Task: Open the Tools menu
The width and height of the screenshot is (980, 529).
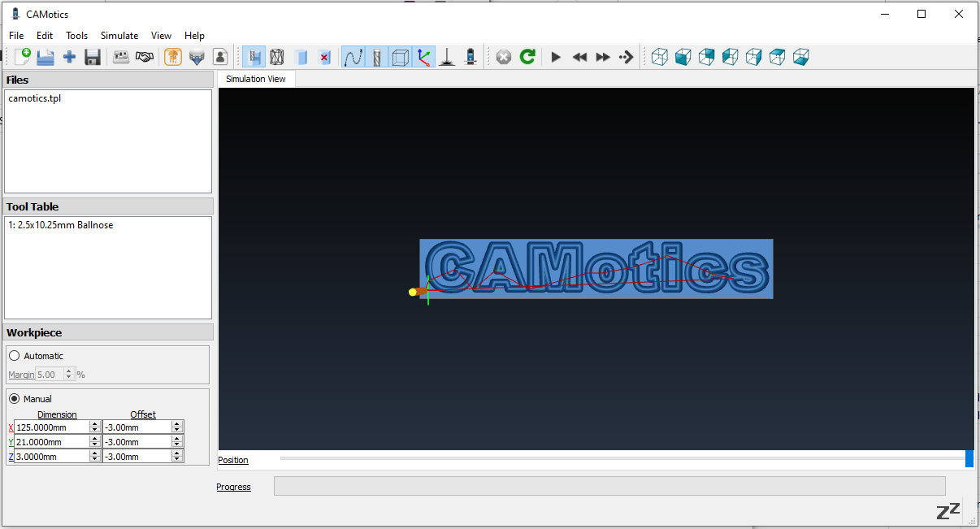Action: click(77, 36)
